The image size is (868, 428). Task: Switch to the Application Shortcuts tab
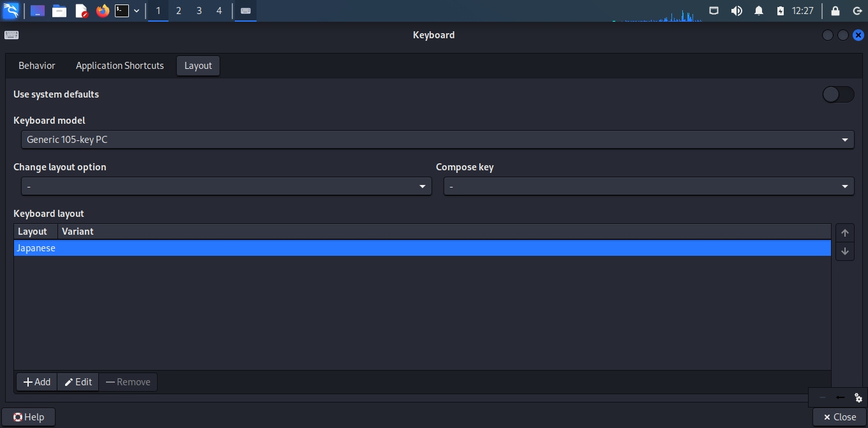pos(120,66)
